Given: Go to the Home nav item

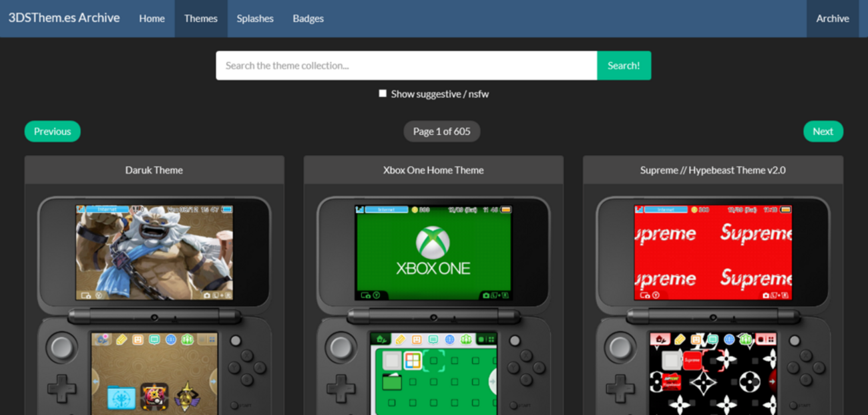Looking at the screenshot, I should (x=152, y=19).
